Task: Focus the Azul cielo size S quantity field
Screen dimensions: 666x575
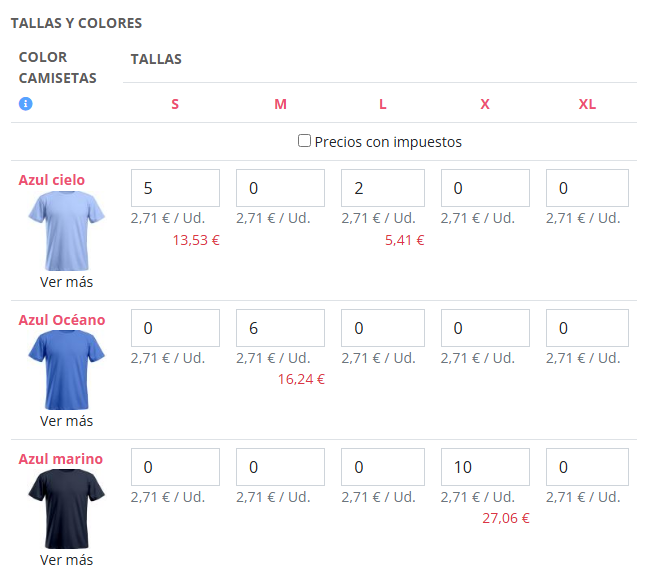Action: pos(175,188)
